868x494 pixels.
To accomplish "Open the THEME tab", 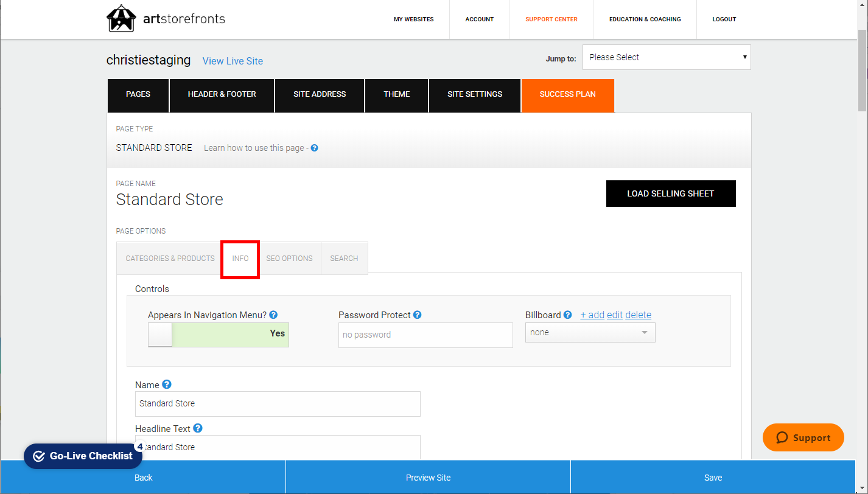I will 397,95.
